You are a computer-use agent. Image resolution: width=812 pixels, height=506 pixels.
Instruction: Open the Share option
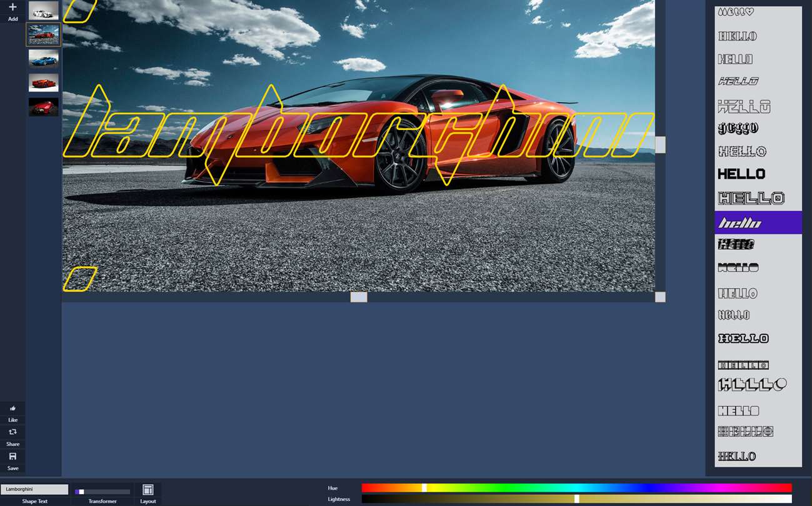(13, 432)
